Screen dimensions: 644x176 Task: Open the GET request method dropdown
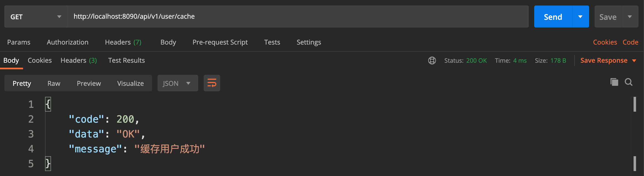click(x=59, y=16)
